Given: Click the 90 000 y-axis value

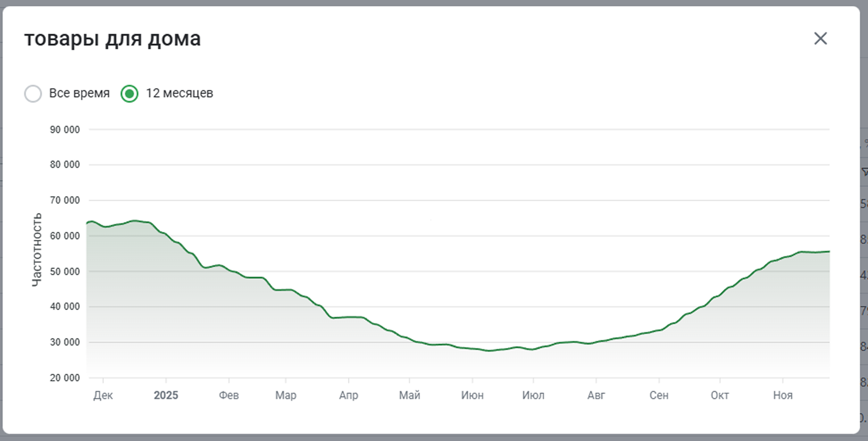Looking at the screenshot, I should [x=65, y=130].
